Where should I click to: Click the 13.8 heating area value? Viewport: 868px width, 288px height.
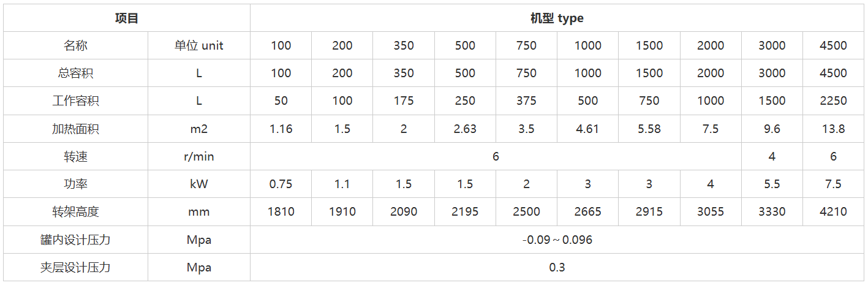(x=833, y=129)
